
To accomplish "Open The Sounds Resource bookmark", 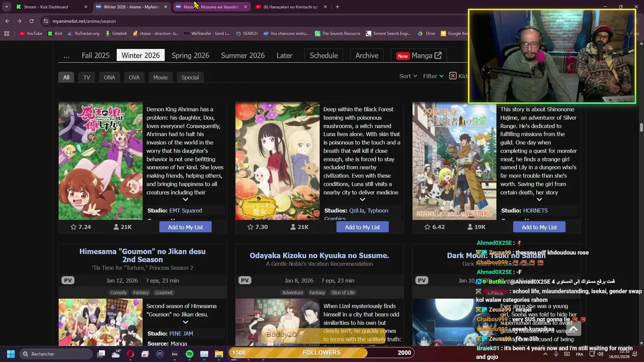I will coord(338,34).
